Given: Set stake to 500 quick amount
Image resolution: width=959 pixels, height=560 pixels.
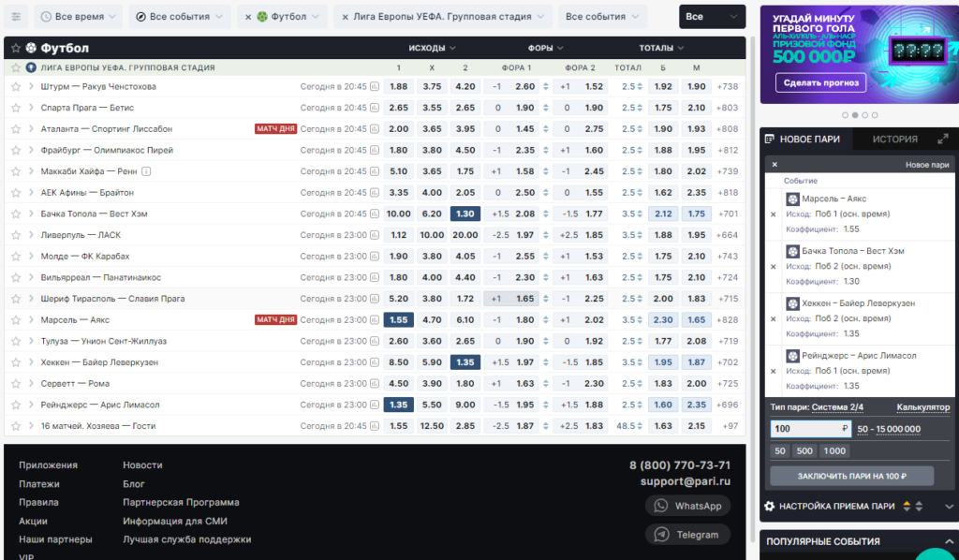Looking at the screenshot, I should click(804, 451).
